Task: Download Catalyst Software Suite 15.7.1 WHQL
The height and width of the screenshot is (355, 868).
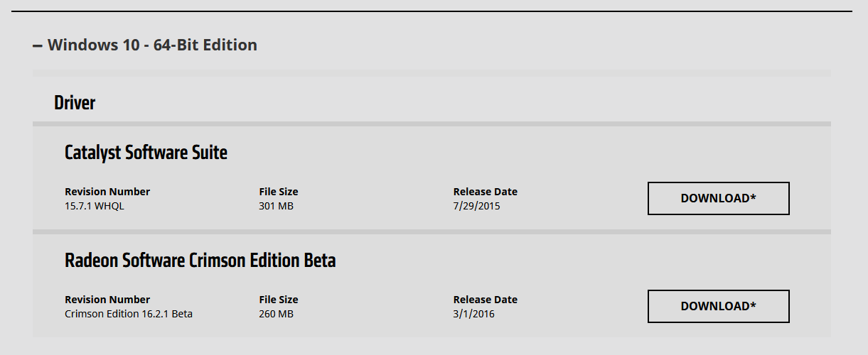Action: coord(718,199)
